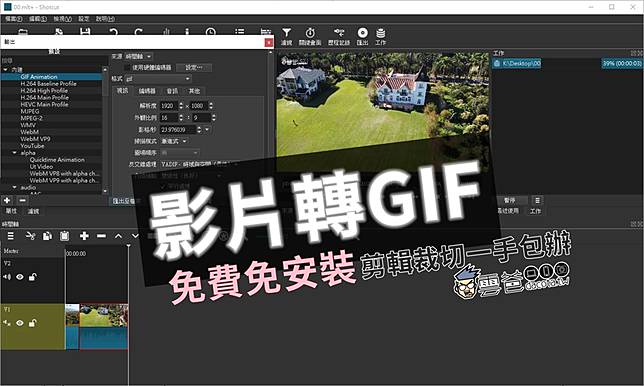Image resolution: width=644 pixels, height=386 pixels.
Task: Open the History panel icon
Action: tap(339, 37)
